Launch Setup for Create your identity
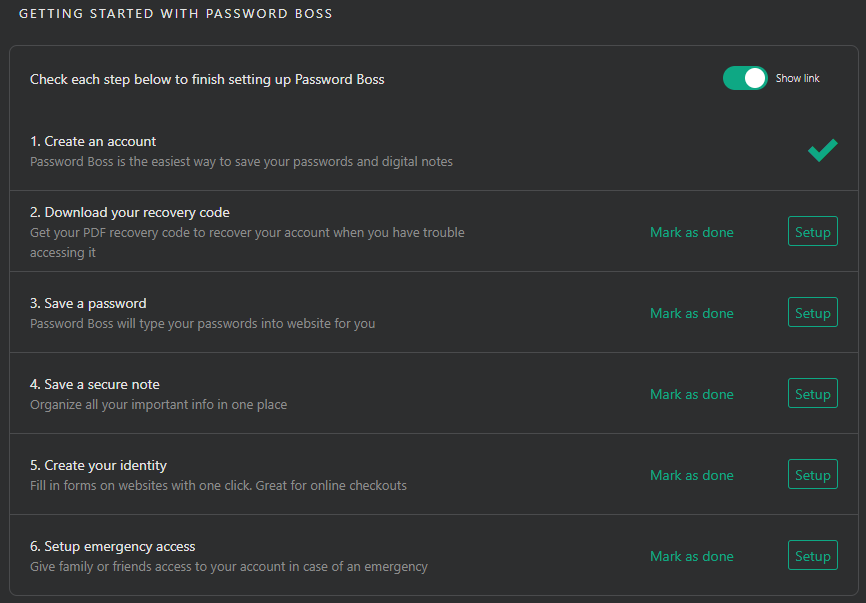Screen dimensions: 866x603 (x=812, y=475)
